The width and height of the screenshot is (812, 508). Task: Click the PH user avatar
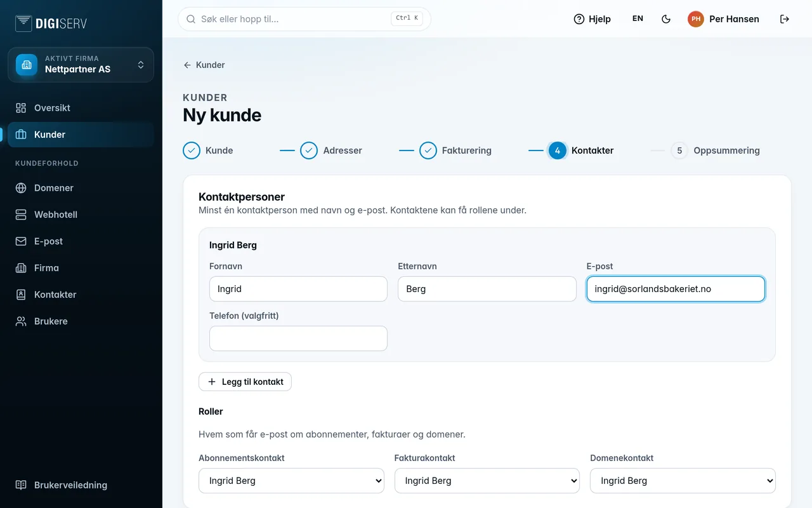[696, 19]
